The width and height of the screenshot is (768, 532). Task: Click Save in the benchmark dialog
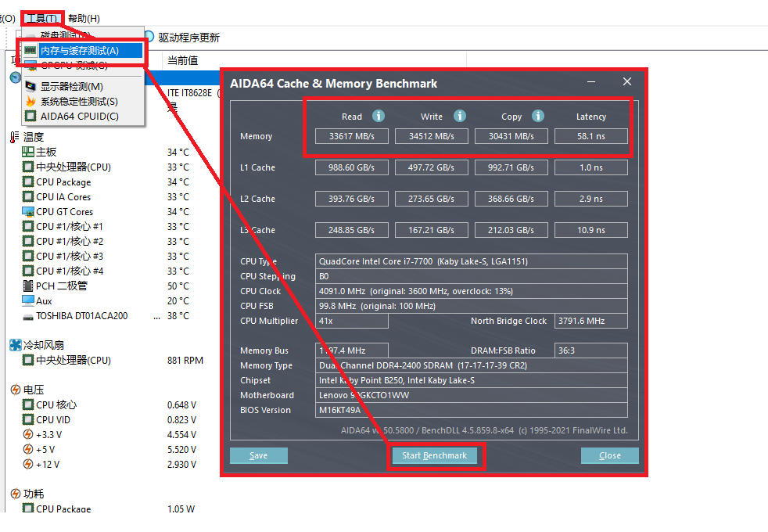258,455
